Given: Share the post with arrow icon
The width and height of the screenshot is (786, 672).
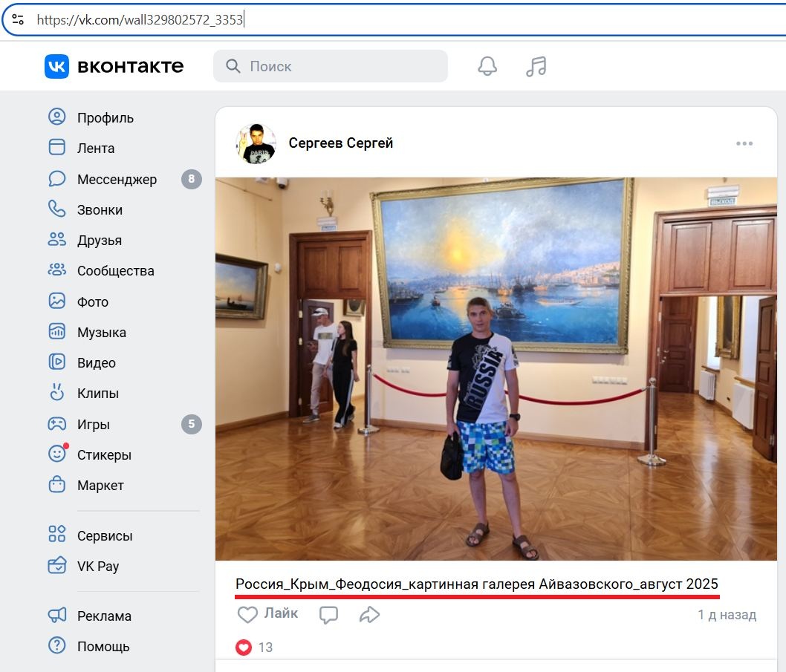Looking at the screenshot, I should coord(369,615).
